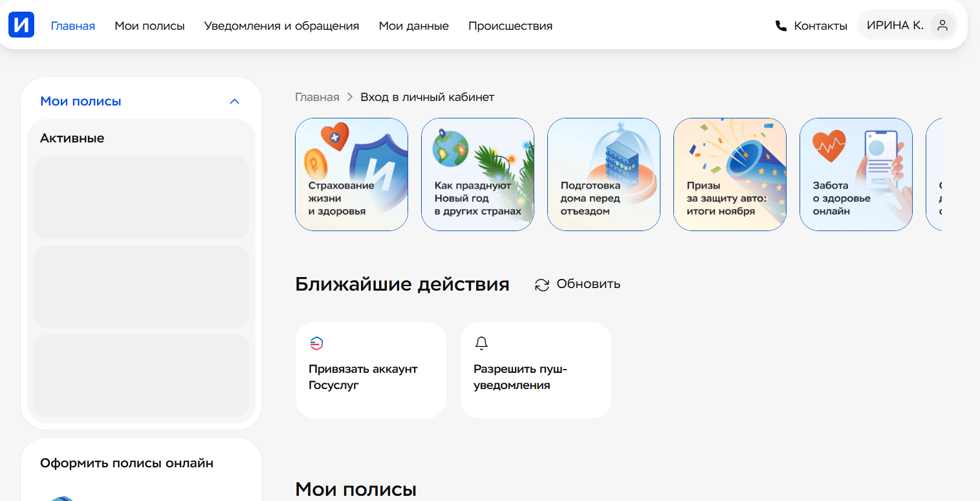Collapse the Мои полисы sidebar section

(234, 101)
